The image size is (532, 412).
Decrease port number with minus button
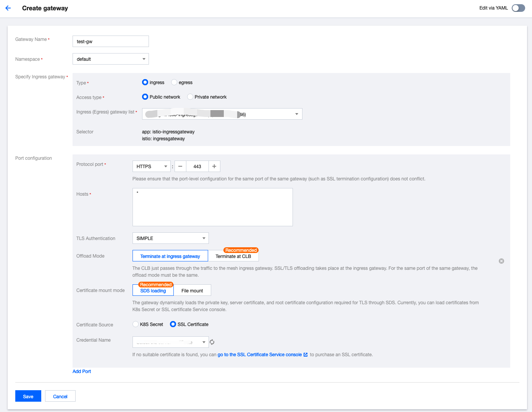pyautogui.click(x=180, y=166)
